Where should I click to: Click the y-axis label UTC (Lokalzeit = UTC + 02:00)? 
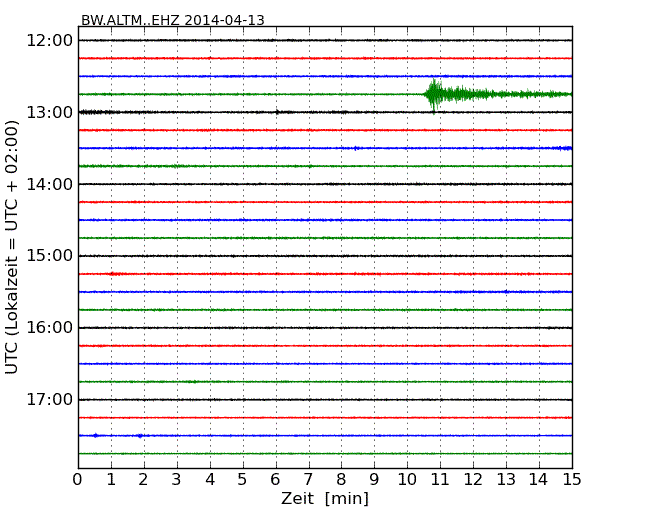click(x=12, y=247)
